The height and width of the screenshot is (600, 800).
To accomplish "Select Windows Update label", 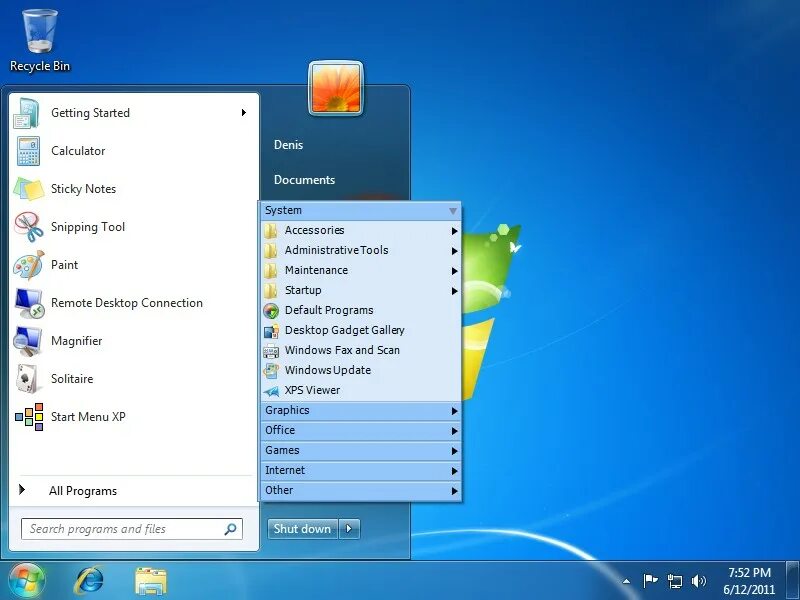I will [328, 370].
